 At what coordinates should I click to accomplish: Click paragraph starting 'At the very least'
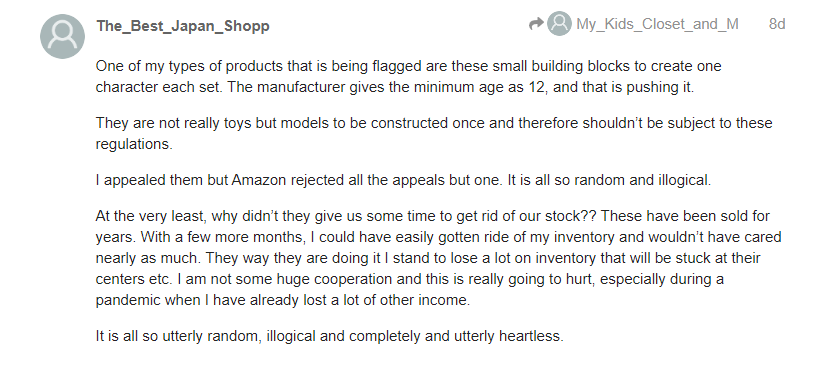coord(438,258)
